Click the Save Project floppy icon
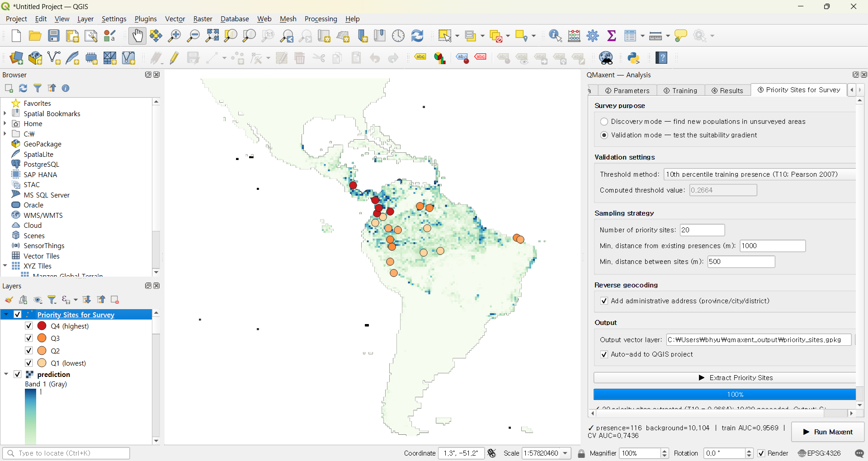868x461 pixels. pos(54,36)
